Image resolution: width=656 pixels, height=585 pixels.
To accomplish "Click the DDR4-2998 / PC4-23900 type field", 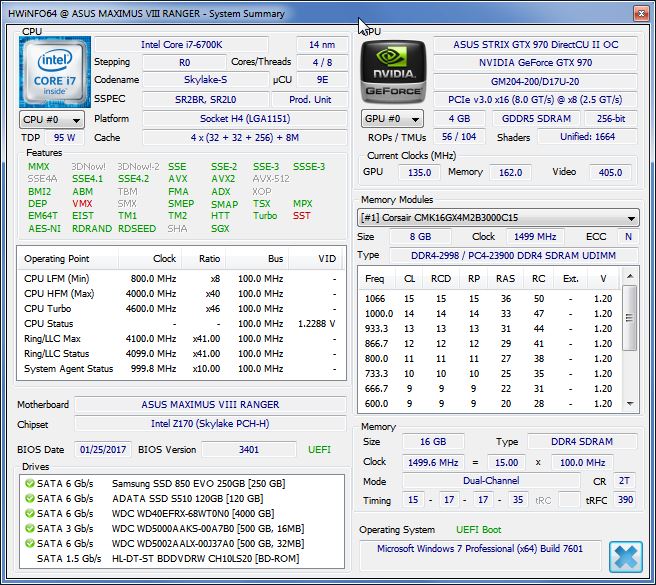I will click(x=514, y=256).
